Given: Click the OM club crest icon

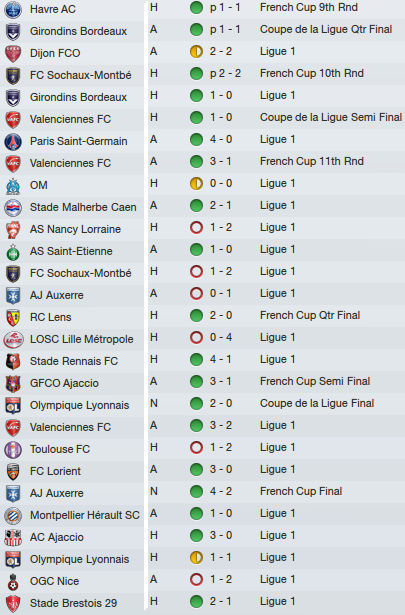Looking at the screenshot, I should (13, 186).
